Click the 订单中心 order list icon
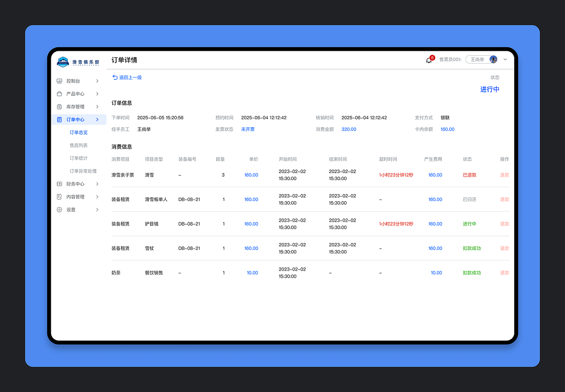 tap(59, 119)
